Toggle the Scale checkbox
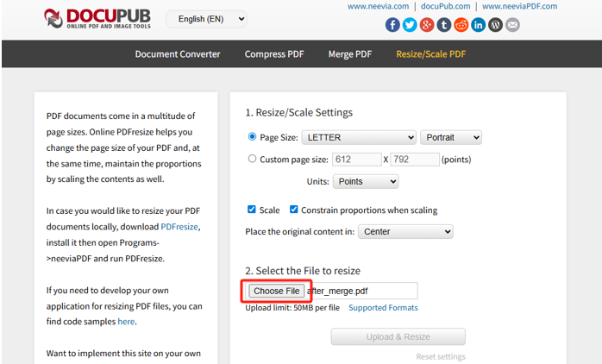The height and width of the screenshot is (364, 602). click(252, 210)
